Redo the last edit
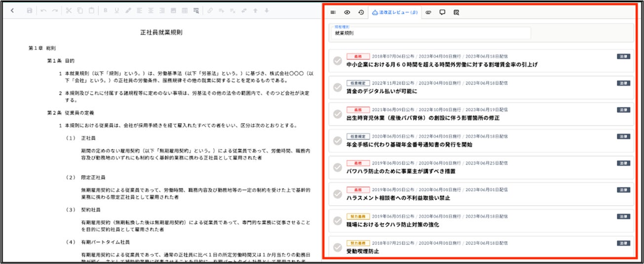644x264 pixels. point(55,10)
